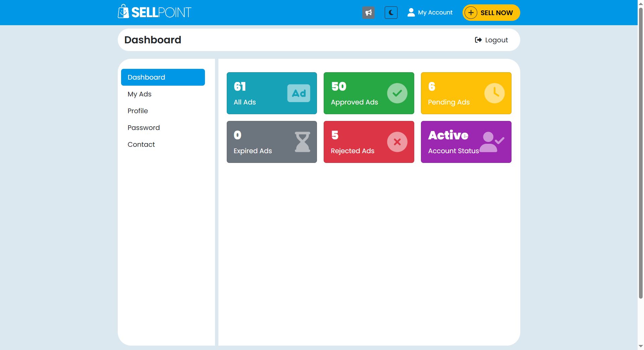
Task: Click the user-check icon on Account Status
Action: 492,142
